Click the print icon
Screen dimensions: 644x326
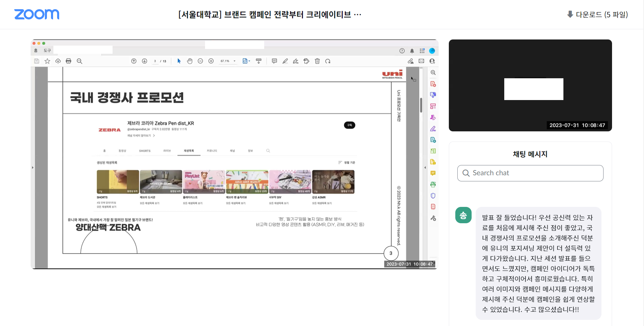69,61
